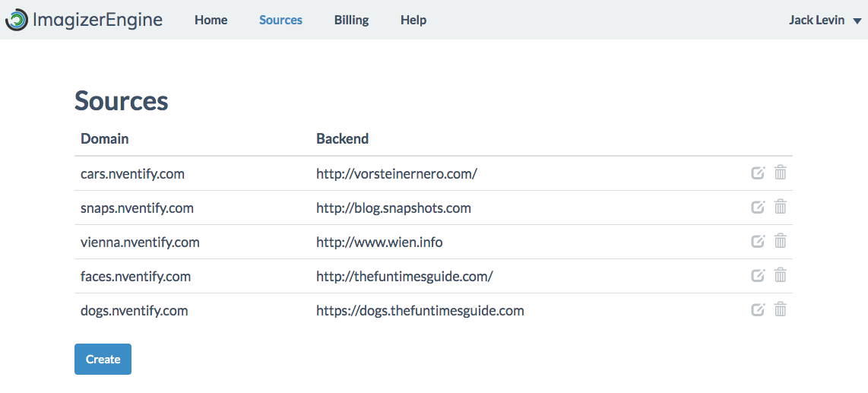
Task: Click the ImagizerEngine logo
Action: coord(84,20)
